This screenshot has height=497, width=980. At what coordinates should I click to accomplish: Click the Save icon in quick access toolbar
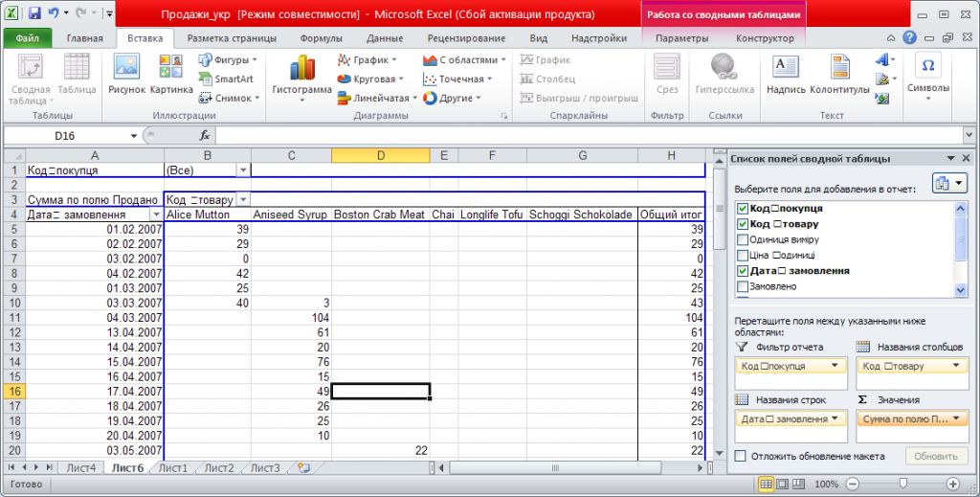click(34, 14)
